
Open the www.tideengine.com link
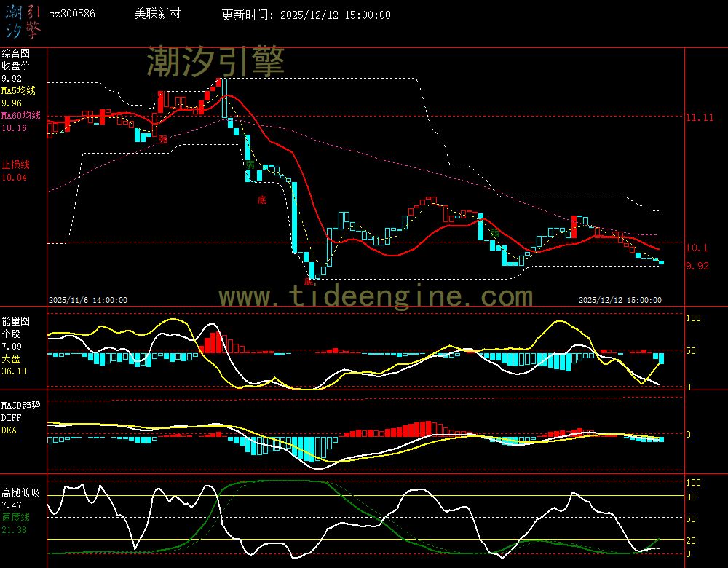(x=376, y=296)
